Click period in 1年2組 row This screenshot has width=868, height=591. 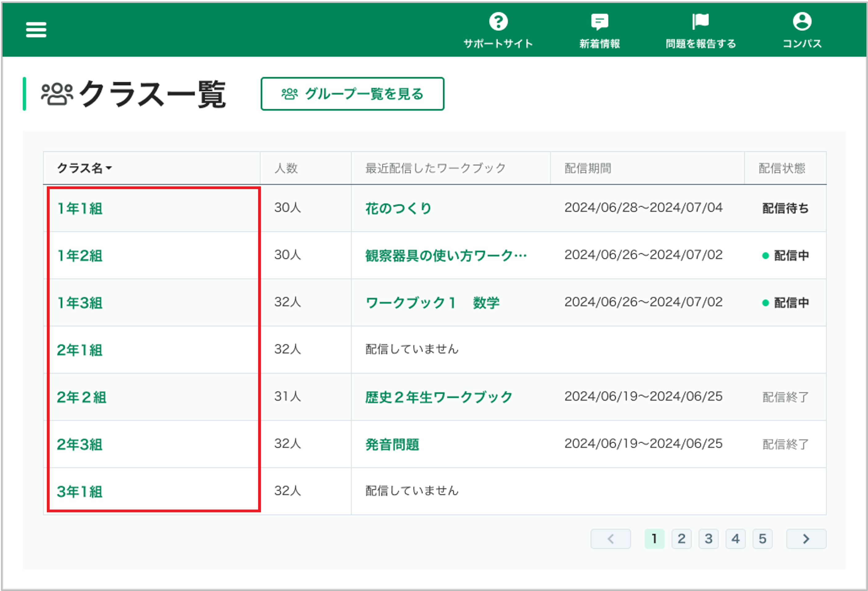(643, 255)
